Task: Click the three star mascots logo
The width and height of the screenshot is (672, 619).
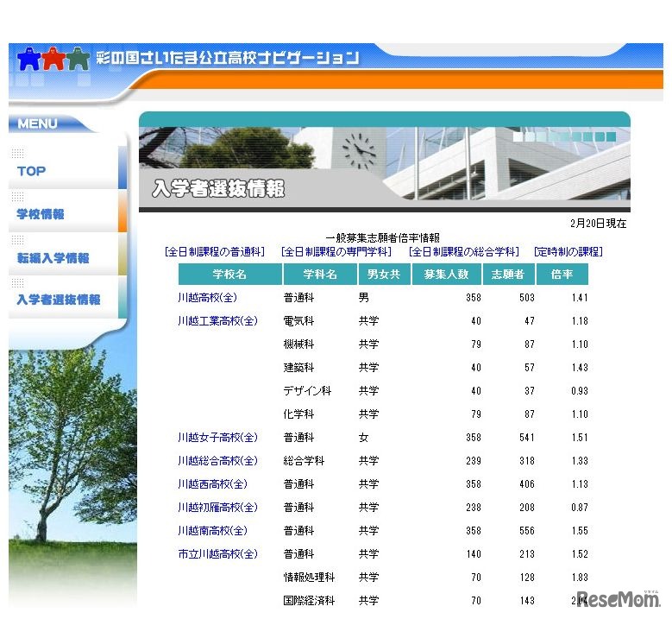Action: pyautogui.click(x=53, y=59)
